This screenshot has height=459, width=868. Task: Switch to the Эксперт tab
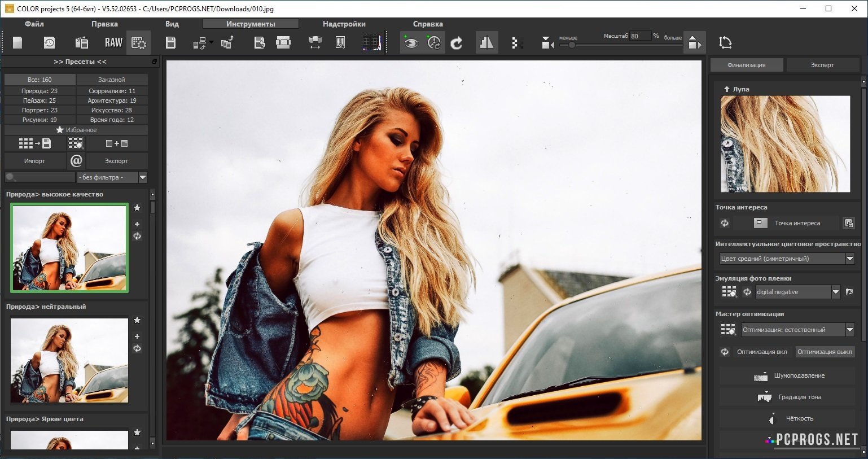click(x=822, y=65)
